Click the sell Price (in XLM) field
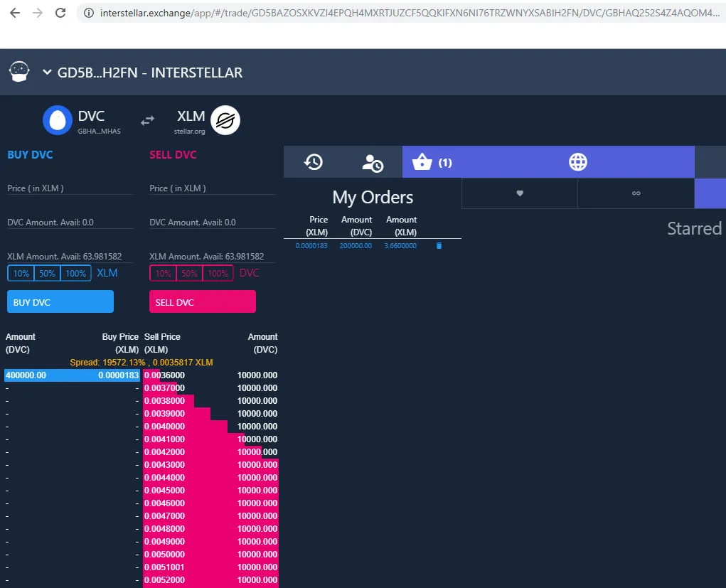 click(213, 188)
